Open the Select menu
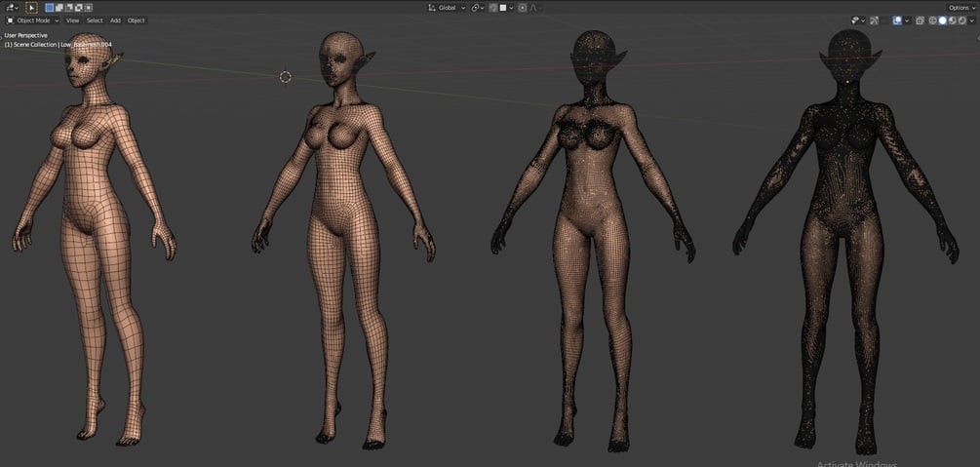This screenshot has width=980, height=467. (x=95, y=20)
